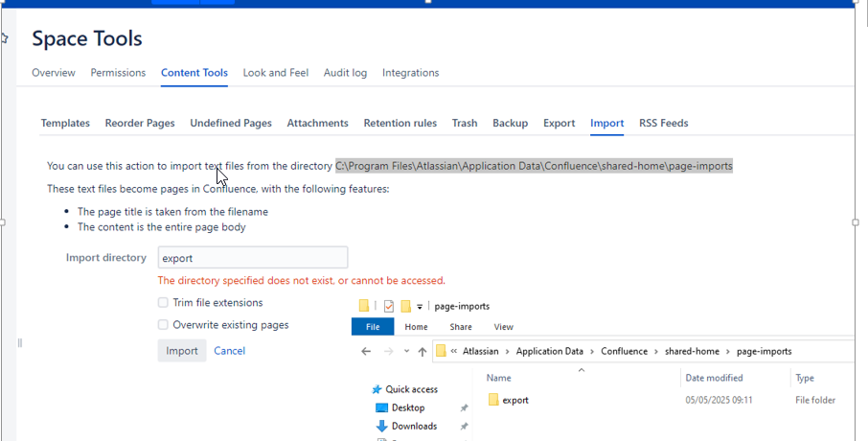Click the Properties checkmark icon in title bar
This screenshot has height=441, width=868.
tap(389, 306)
